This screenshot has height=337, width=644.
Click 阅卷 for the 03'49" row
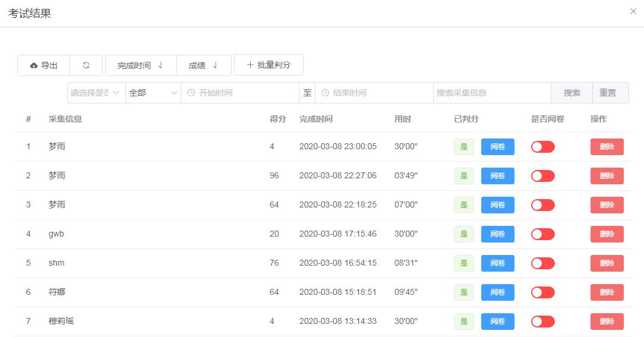pyautogui.click(x=497, y=176)
